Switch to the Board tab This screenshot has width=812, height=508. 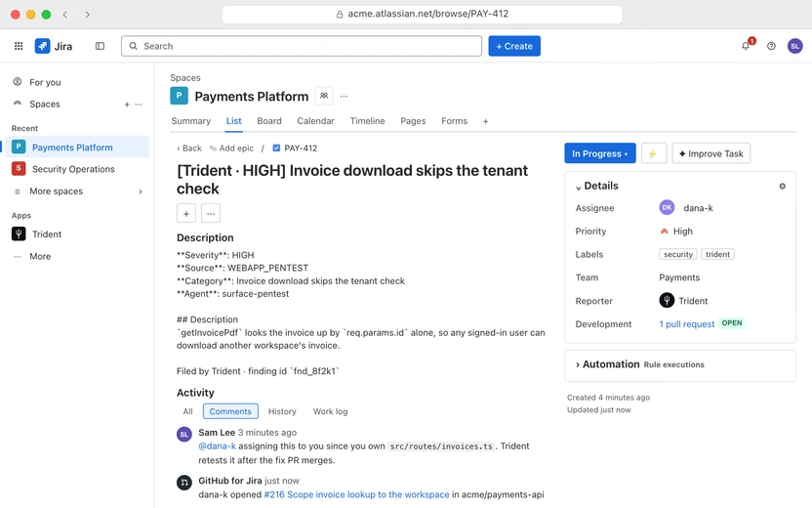tap(269, 121)
